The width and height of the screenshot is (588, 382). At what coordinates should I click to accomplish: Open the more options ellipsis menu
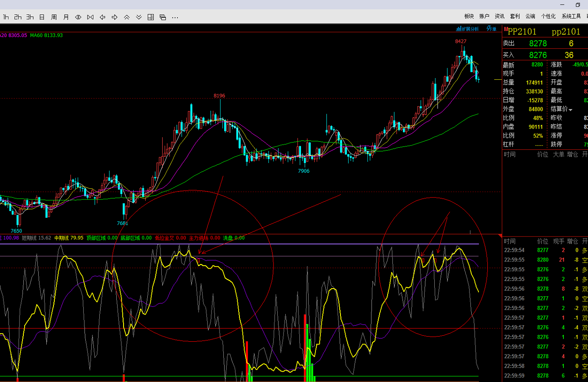coord(175,17)
